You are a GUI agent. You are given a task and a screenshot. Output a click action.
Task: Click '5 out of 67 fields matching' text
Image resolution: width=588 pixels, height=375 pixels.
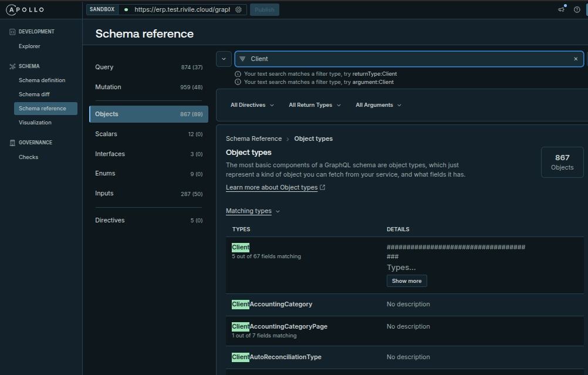tap(266, 256)
